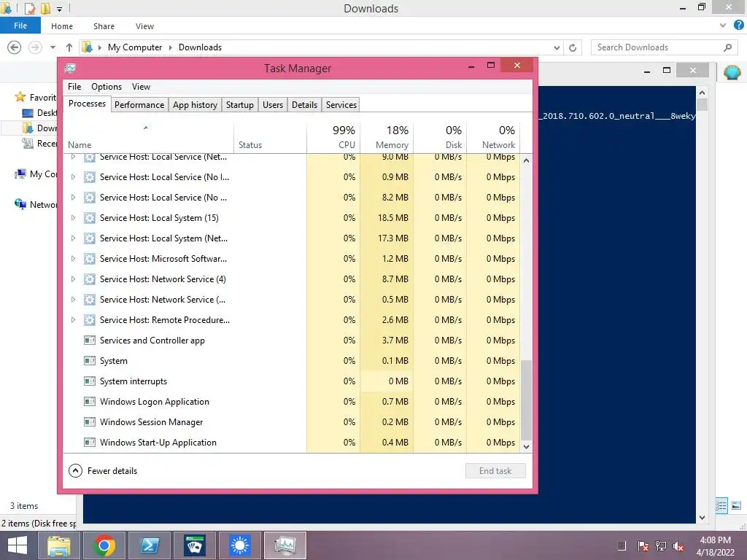Click the Windows Session Manager icon

(89, 422)
